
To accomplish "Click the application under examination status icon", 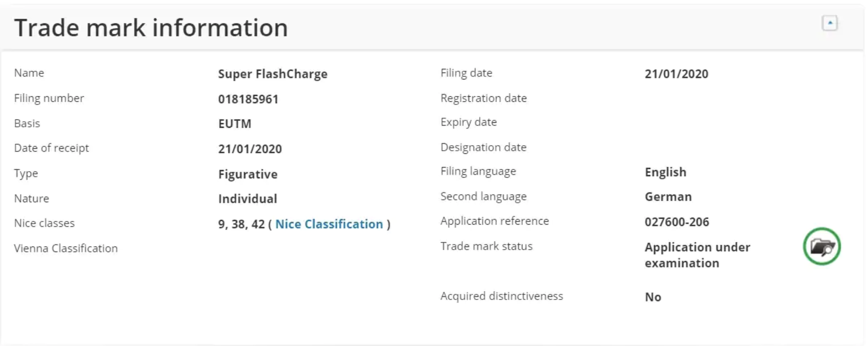I will 821,246.
